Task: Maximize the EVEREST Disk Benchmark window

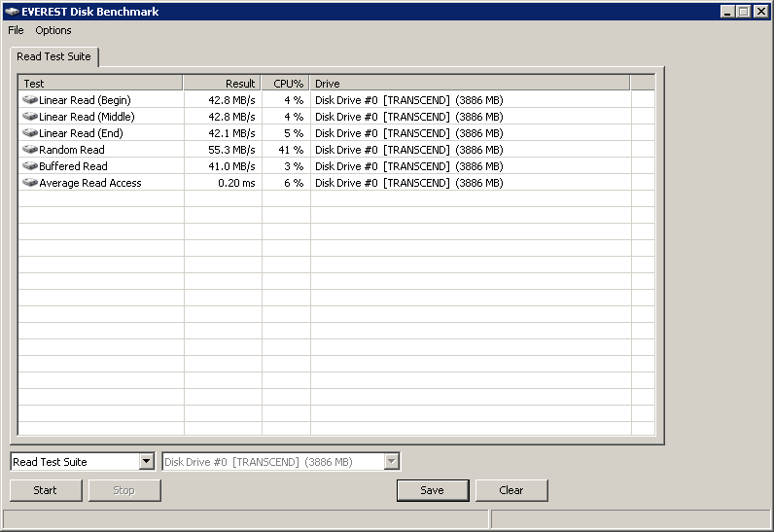Action: (744, 12)
